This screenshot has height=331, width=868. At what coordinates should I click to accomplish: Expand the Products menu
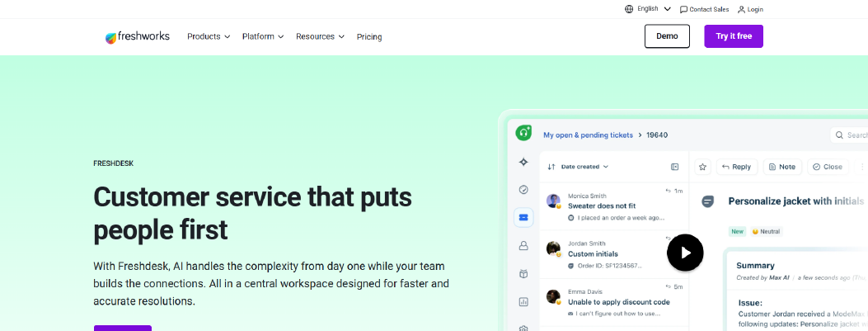click(x=209, y=36)
